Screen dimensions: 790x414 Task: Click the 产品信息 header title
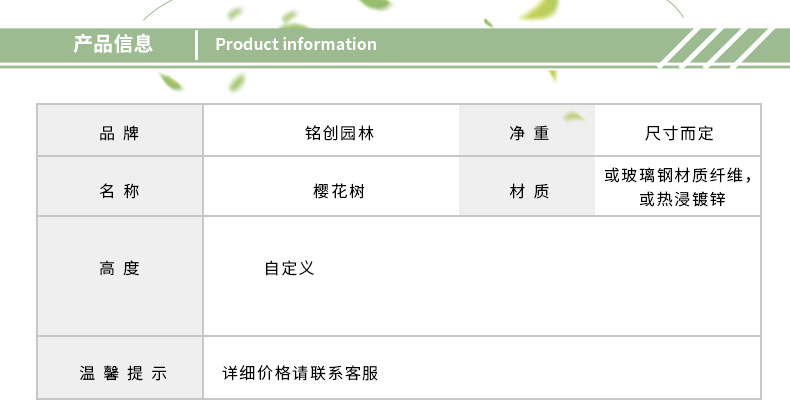point(113,44)
